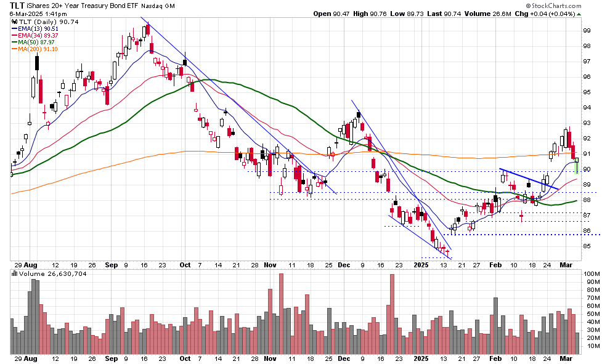Click the Volume 26.6M header value
Screen dimensions: 610x364
coord(487,14)
